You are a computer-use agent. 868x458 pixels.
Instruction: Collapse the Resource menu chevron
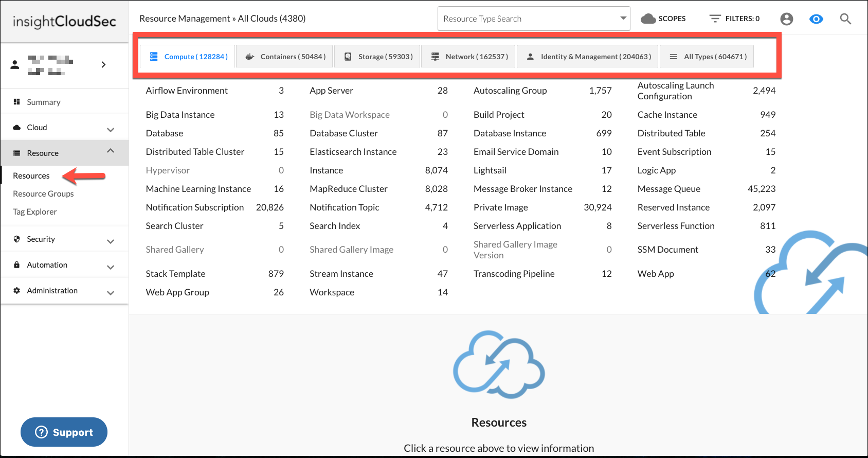[111, 151]
